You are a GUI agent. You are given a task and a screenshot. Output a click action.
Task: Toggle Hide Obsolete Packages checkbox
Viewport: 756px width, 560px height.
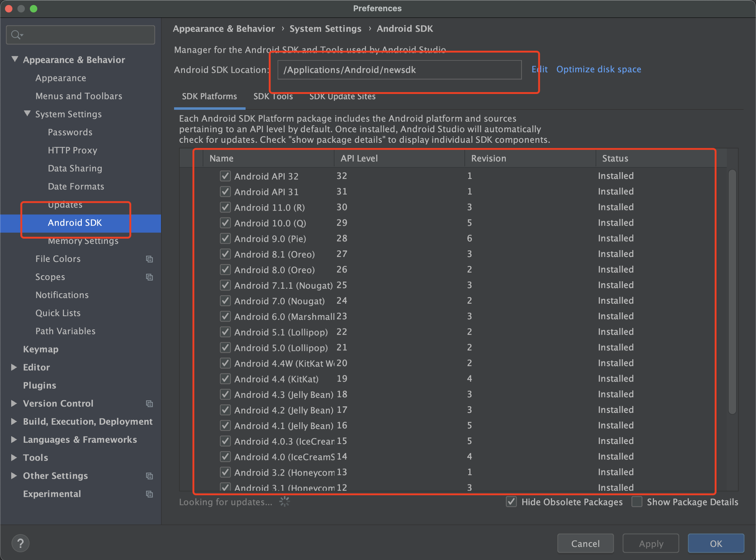tap(511, 502)
